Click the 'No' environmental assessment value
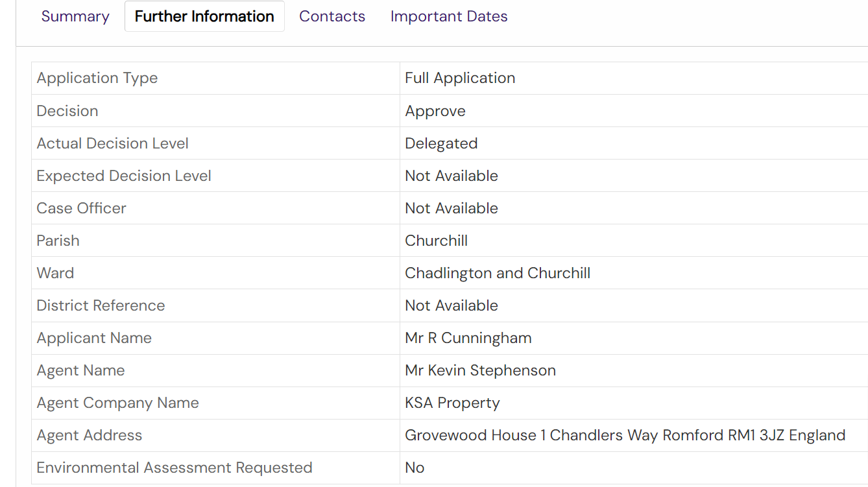Viewport: 868px width, 487px height. 415,468
